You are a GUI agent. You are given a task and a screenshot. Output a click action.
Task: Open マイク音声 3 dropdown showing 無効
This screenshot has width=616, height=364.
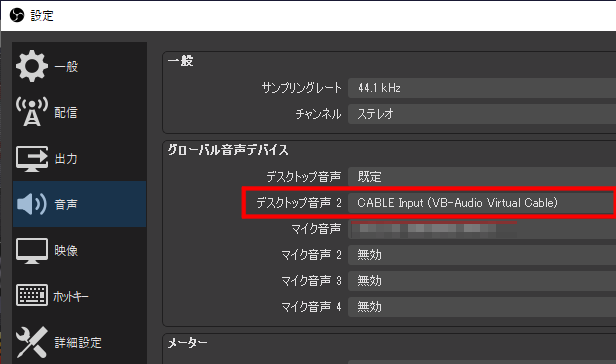tap(482, 281)
